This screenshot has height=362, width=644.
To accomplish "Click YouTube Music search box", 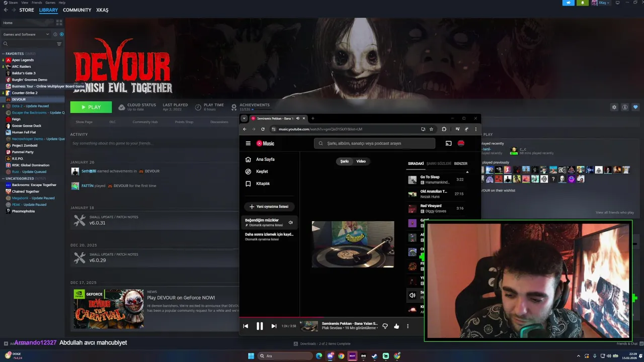I will [375, 143].
